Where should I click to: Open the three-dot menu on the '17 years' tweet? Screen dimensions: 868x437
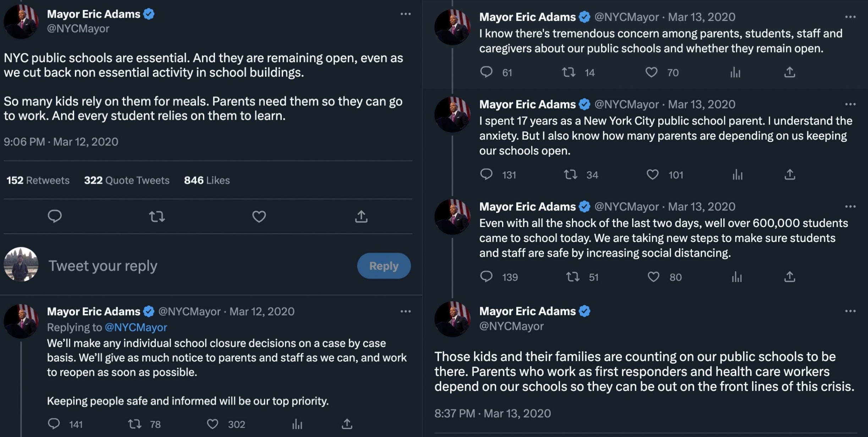click(x=850, y=104)
